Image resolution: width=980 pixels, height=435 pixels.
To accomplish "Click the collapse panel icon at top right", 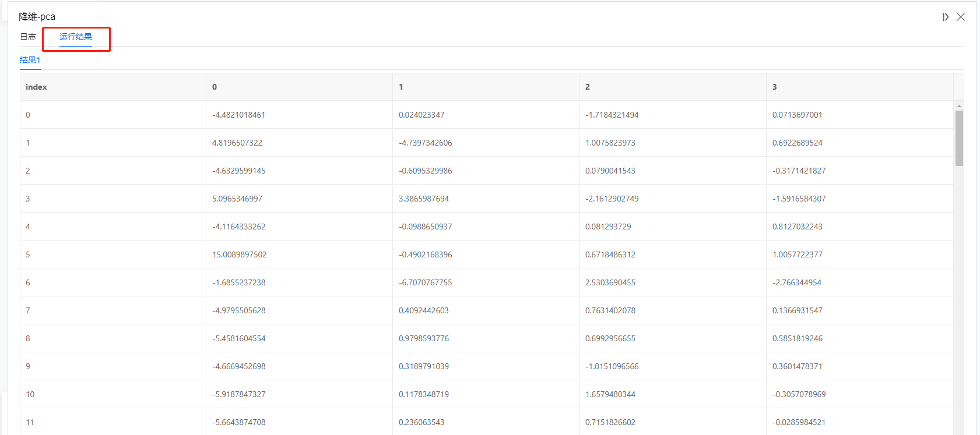I will pos(945,17).
